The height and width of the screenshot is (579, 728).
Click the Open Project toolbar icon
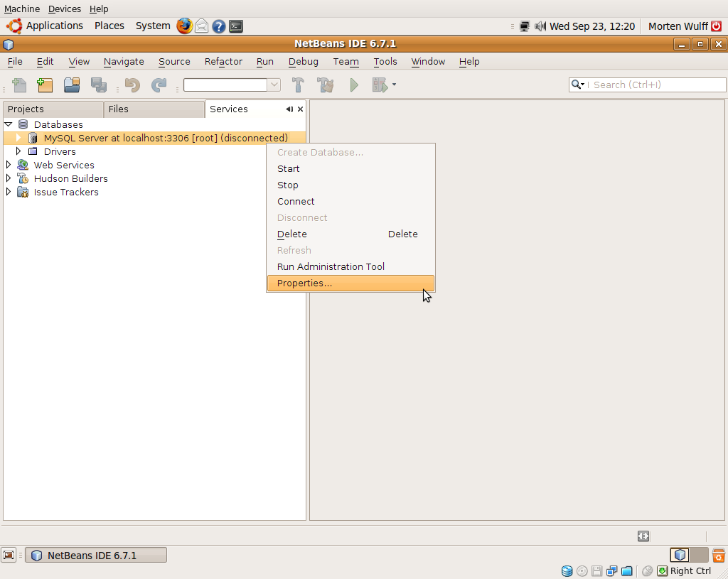click(72, 85)
